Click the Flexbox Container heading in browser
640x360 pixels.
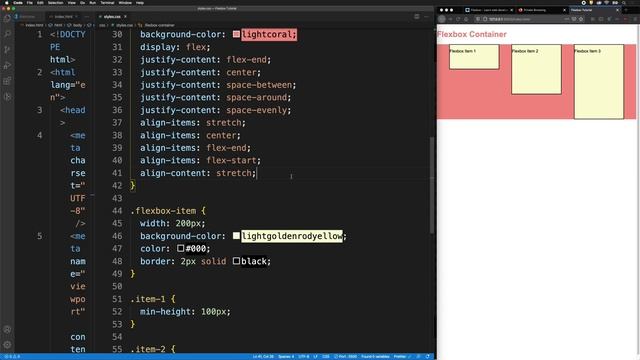(x=472, y=34)
